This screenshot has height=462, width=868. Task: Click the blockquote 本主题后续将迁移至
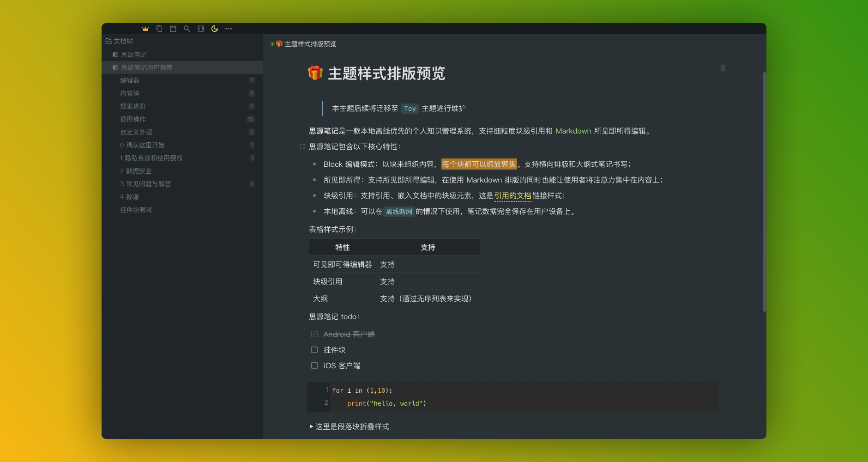[x=399, y=108]
